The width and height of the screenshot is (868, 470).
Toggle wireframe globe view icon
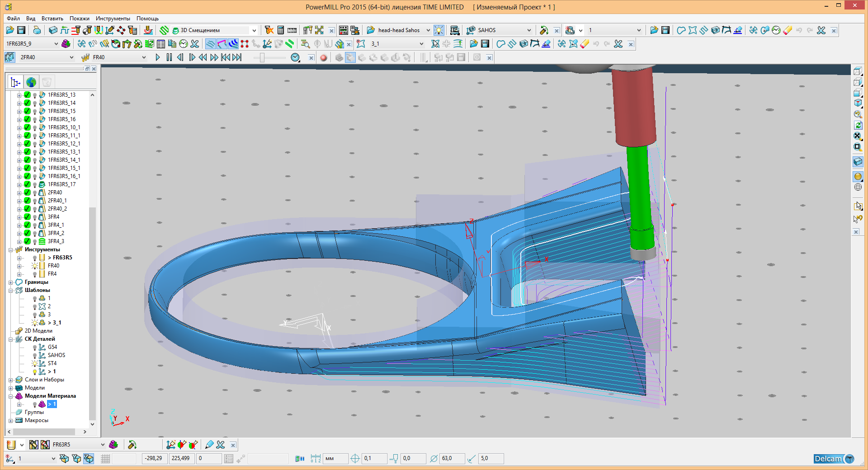[x=858, y=188]
